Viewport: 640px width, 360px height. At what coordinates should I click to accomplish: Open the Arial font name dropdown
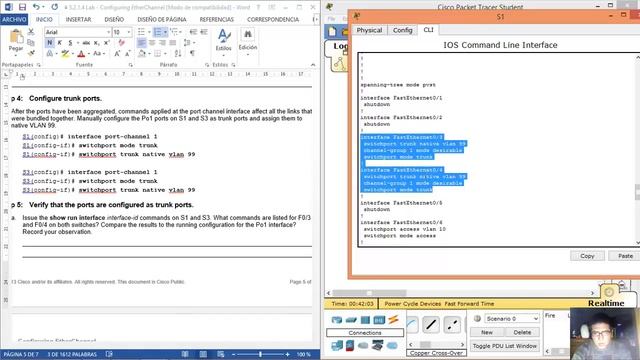tap(109, 32)
